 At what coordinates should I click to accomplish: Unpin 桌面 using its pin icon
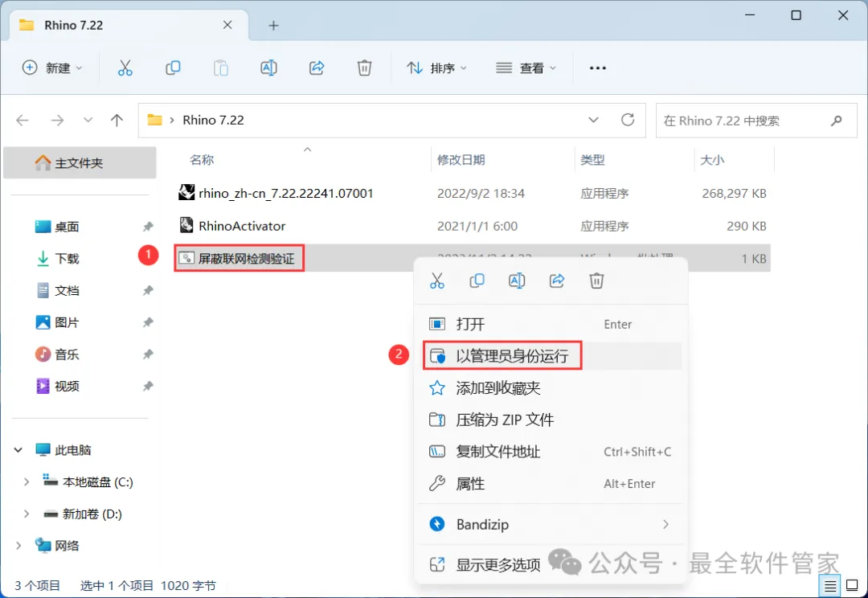tap(148, 227)
